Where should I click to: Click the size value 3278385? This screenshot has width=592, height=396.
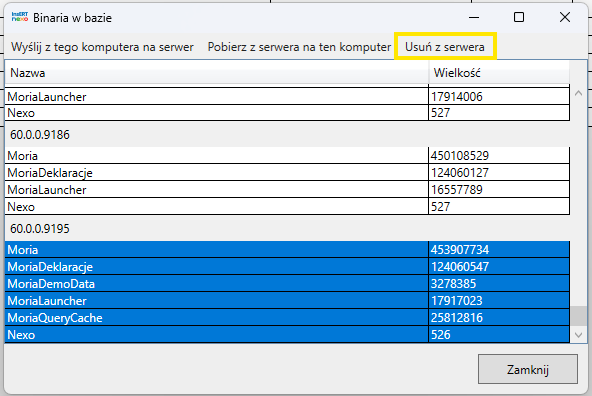click(x=453, y=284)
